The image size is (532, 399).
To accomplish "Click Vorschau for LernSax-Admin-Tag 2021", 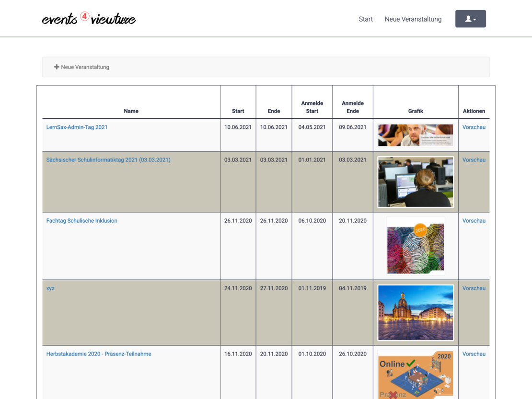I will pyautogui.click(x=474, y=127).
